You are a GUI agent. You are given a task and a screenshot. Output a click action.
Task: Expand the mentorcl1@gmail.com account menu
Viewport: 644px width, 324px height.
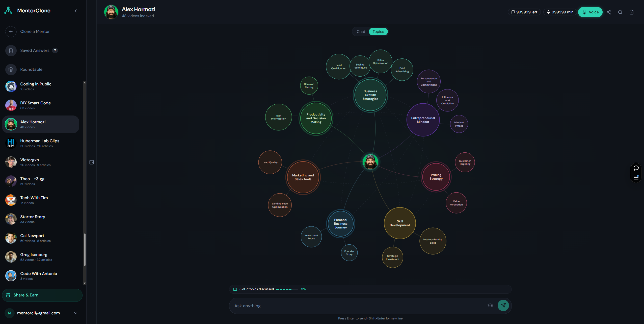point(75,313)
